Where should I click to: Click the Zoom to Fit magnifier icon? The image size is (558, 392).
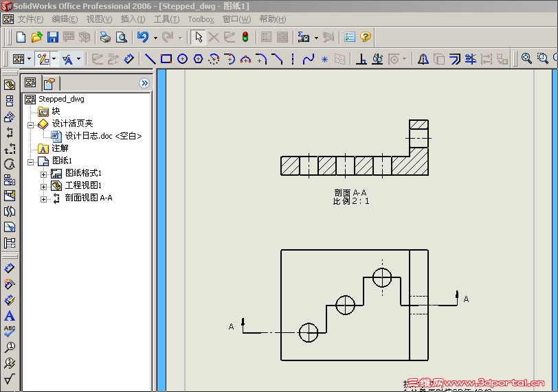pos(526,58)
